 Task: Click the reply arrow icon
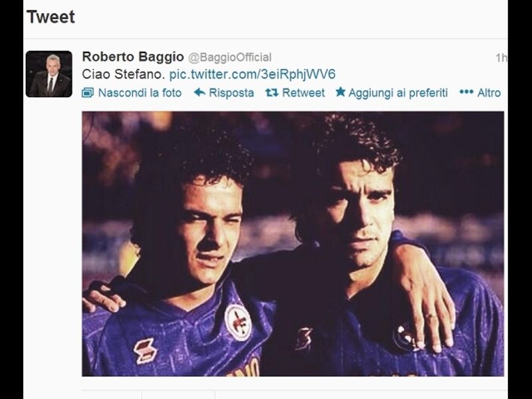tap(199, 92)
